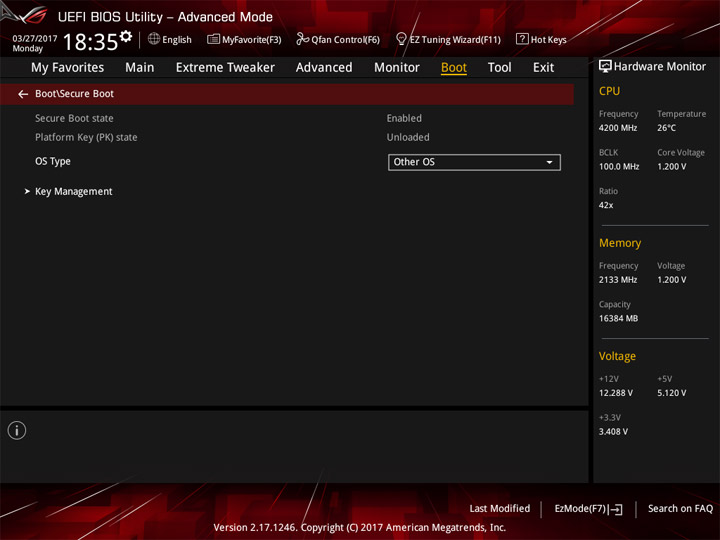Open the My Favorites tab
The width and height of the screenshot is (720, 540).
pos(68,68)
